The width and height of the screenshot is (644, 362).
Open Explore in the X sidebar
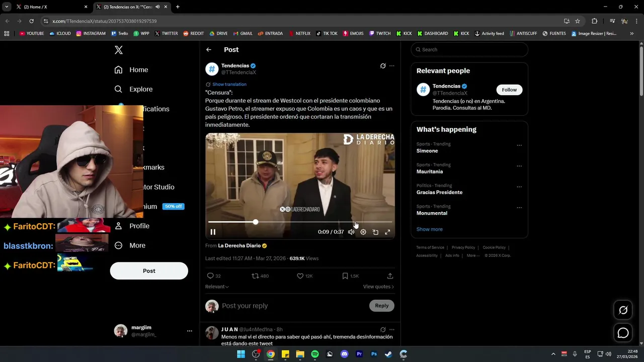point(133,89)
